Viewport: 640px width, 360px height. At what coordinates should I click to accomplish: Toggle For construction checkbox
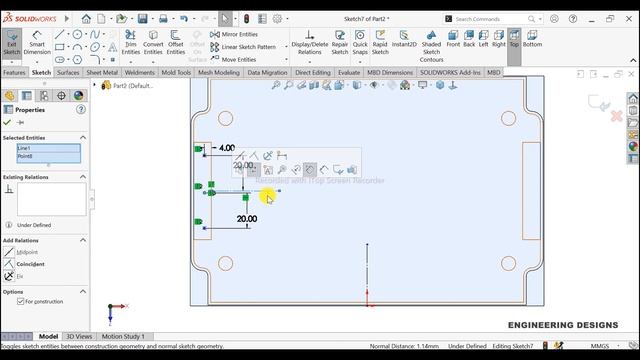(20, 301)
